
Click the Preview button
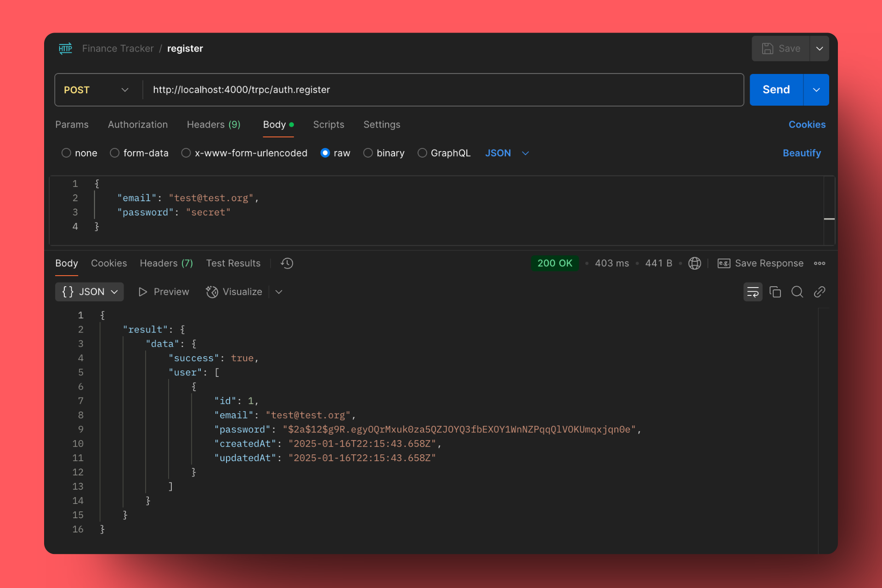164,292
